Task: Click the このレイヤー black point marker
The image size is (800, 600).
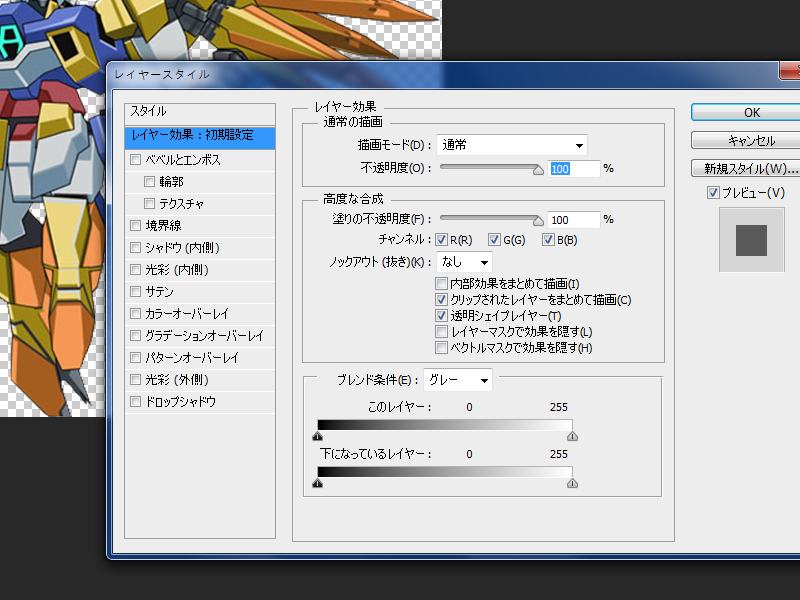Action: coord(318,436)
